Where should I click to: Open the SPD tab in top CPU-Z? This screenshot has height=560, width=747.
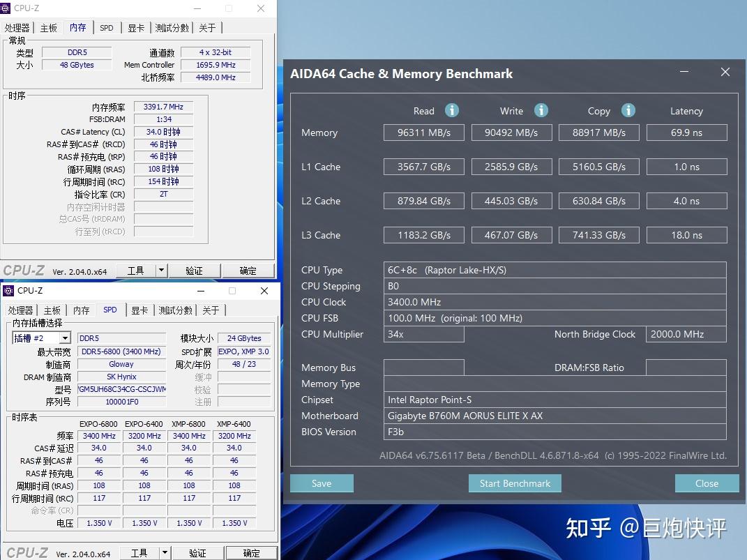pyautogui.click(x=107, y=28)
